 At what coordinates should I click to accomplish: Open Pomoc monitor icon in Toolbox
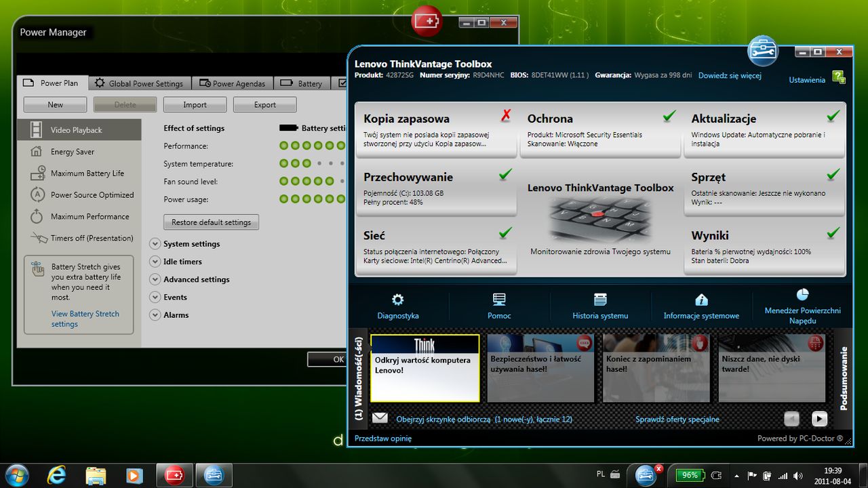coord(500,300)
